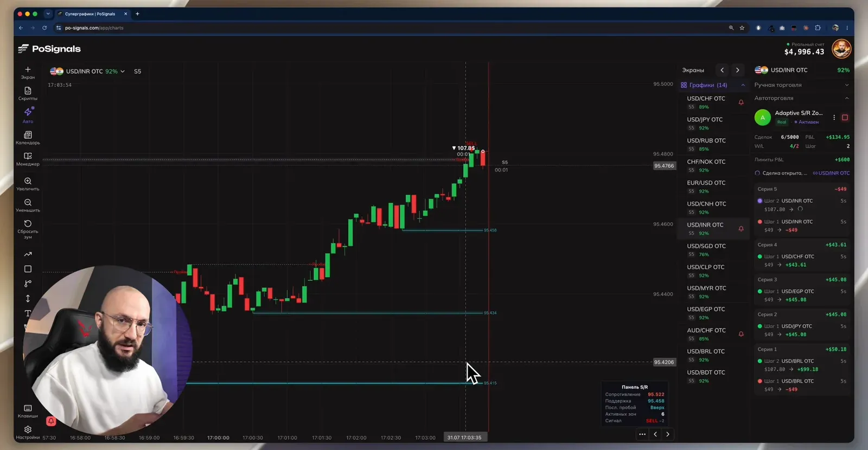
Task: Toggle the alert bell for USD/INR OTC row
Action: (741, 228)
